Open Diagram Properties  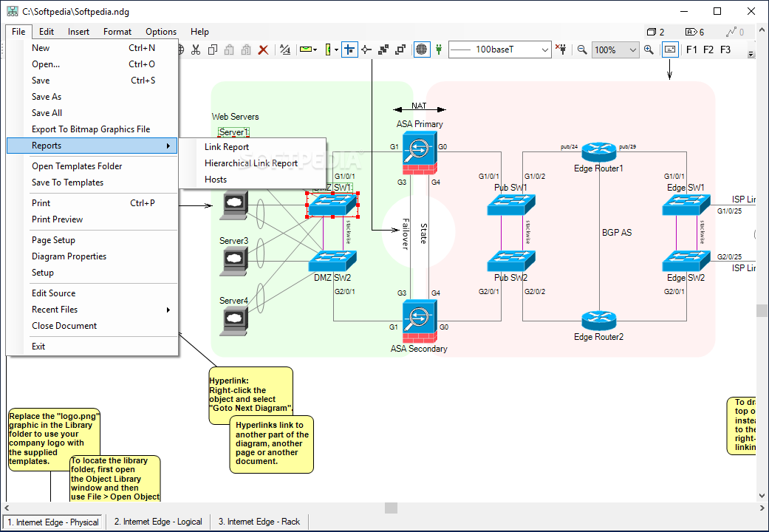pyautogui.click(x=92, y=256)
